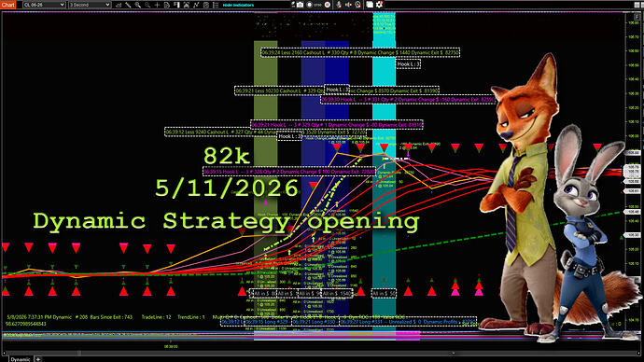Viewport: 644px width, 362px height.
Task: Click the horizontal scrollbar under the chart
Action: pos(320,353)
